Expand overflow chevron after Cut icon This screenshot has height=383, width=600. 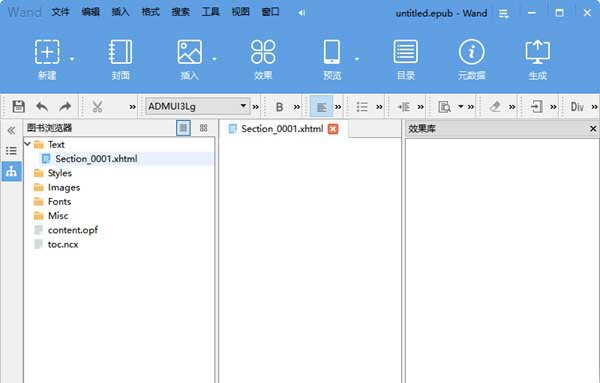[132, 107]
